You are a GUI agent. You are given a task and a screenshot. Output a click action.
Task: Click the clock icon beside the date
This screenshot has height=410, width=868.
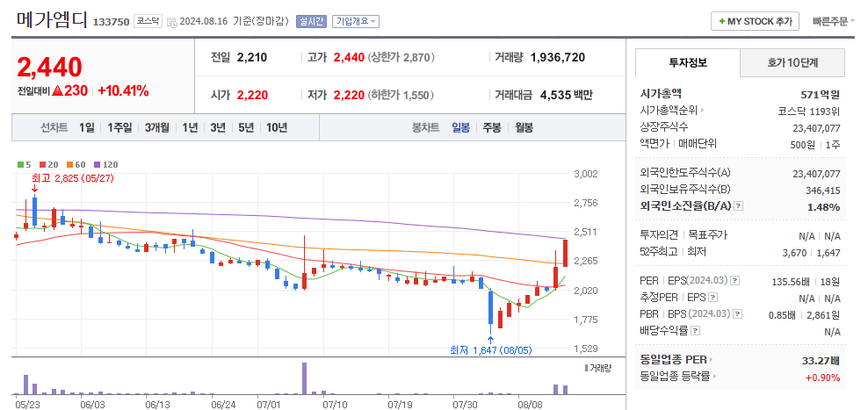pyautogui.click(x=172, y=22)
